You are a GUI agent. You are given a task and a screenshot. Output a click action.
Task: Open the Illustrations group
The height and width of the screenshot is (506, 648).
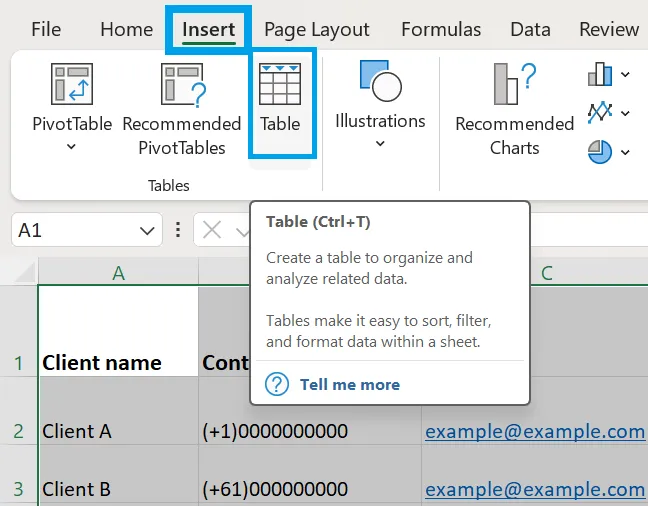tap(380, 104)
